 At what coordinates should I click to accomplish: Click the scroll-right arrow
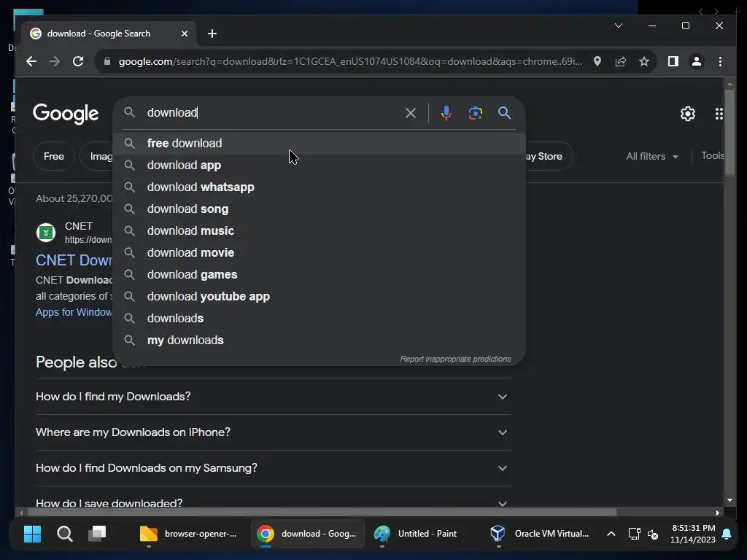point(718,513)
